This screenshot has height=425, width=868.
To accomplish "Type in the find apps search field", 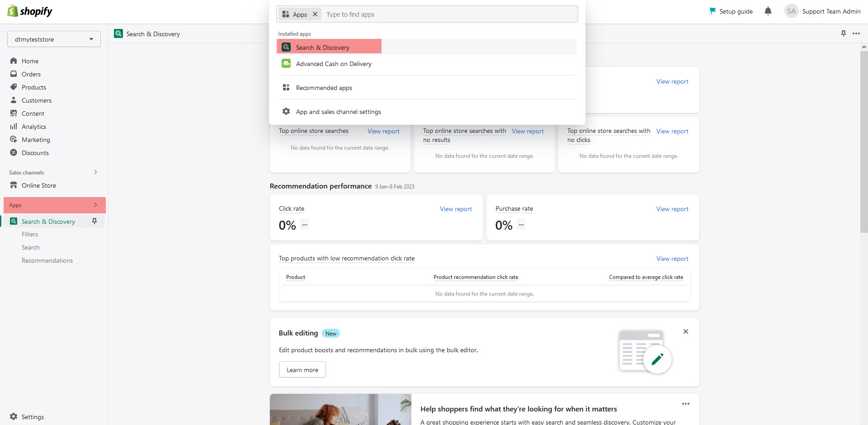I will tap(448, 14).
